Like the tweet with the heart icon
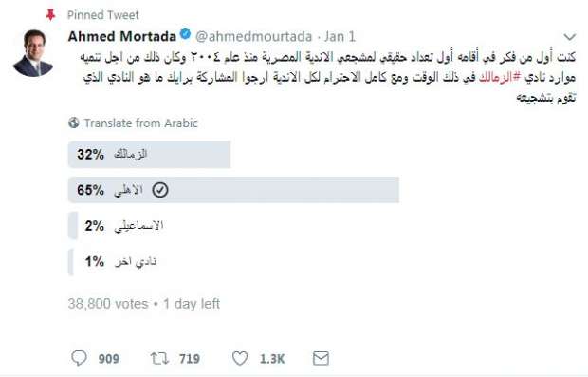The image size is (588, 377). tap(240, 358)
